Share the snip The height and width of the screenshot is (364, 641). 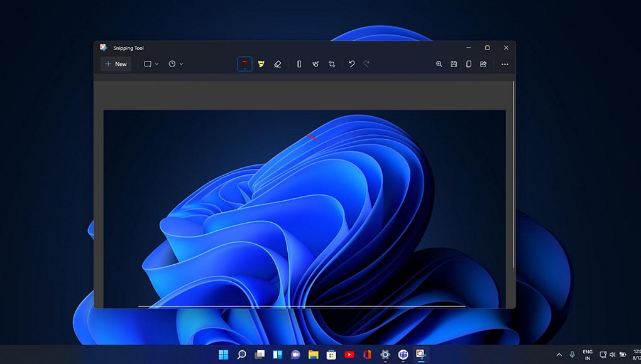point(483,64)
